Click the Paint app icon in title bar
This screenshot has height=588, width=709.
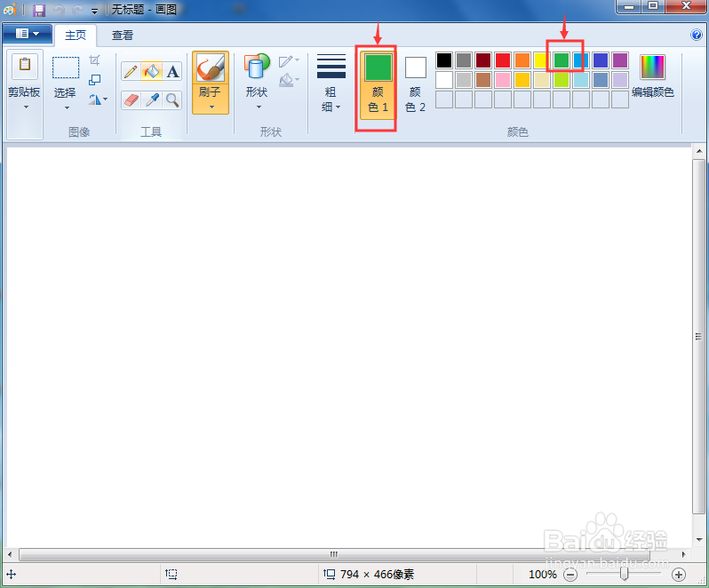point(10,10)
